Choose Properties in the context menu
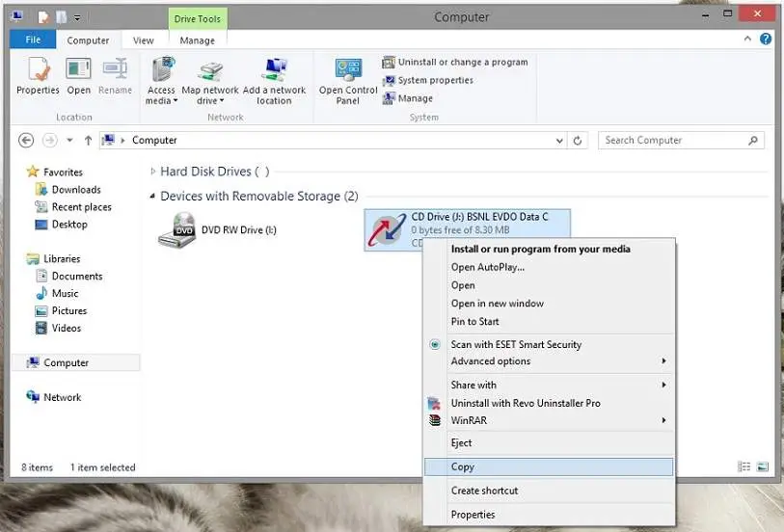This screenshot has width=784, height=532. (549, 515)
